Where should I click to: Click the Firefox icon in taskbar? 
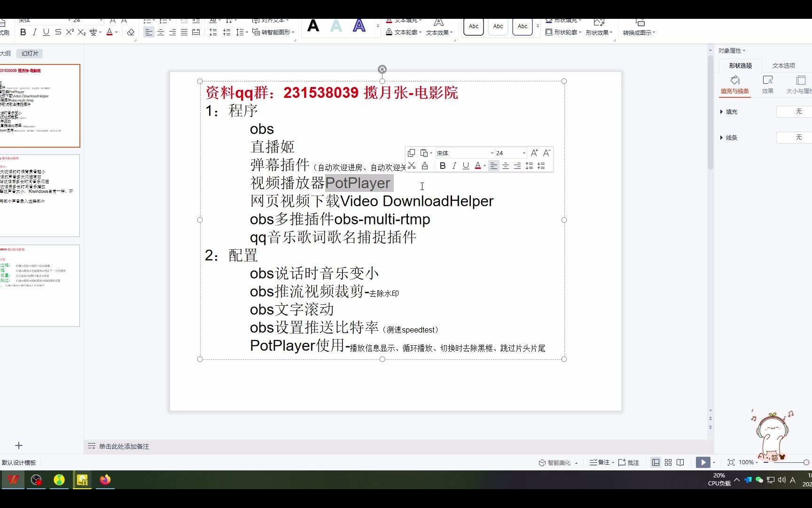[105, 480]
